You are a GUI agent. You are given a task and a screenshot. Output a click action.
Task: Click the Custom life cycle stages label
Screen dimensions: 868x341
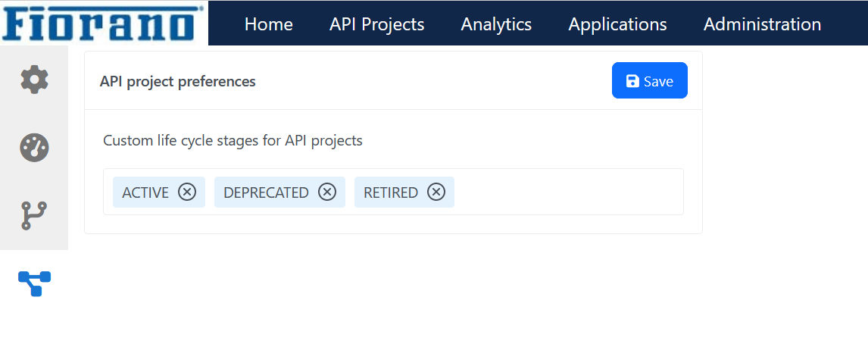tap(233, 141)
